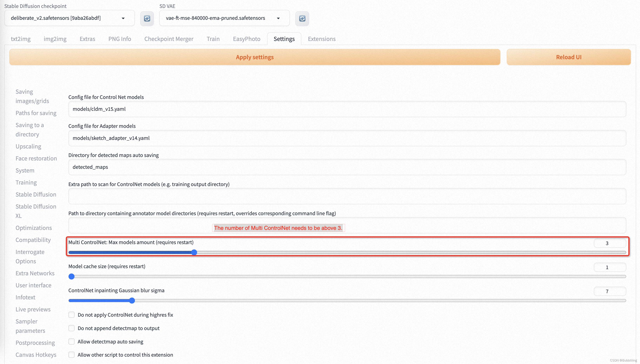
Task: Switch to the Extensions tab
Action: pos(322,39)
